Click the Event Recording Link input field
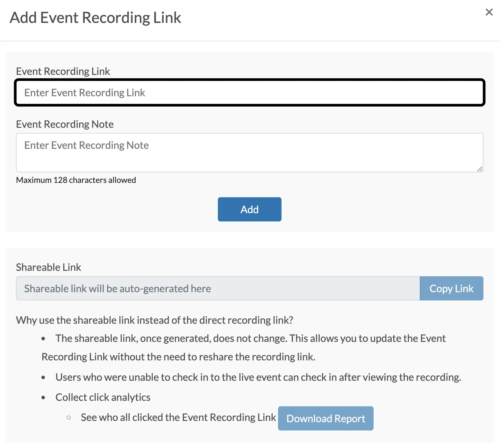This screenshot has width=500, height=448. (x=250, y=92)
